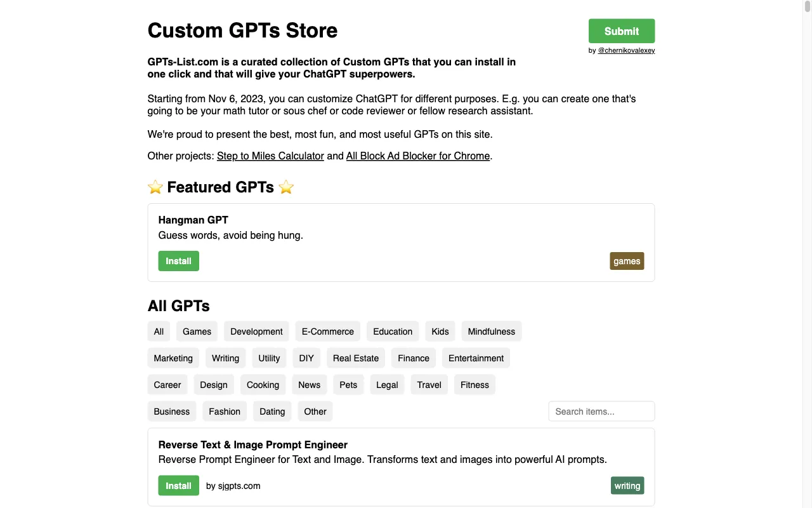The width and height of the screenshot is (812, 508).
Task: Install Reverse Text & Image Prompt Engineer
Action: tap(179, 486)
